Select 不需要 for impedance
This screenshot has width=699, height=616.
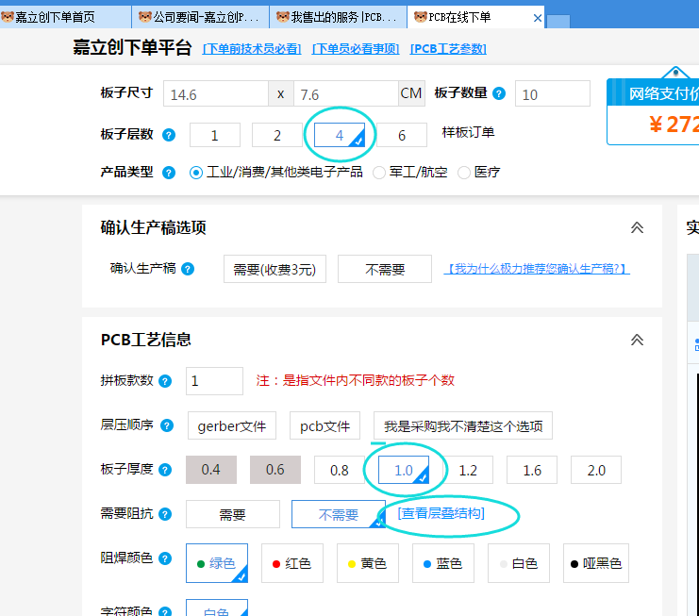coord(339,514)
